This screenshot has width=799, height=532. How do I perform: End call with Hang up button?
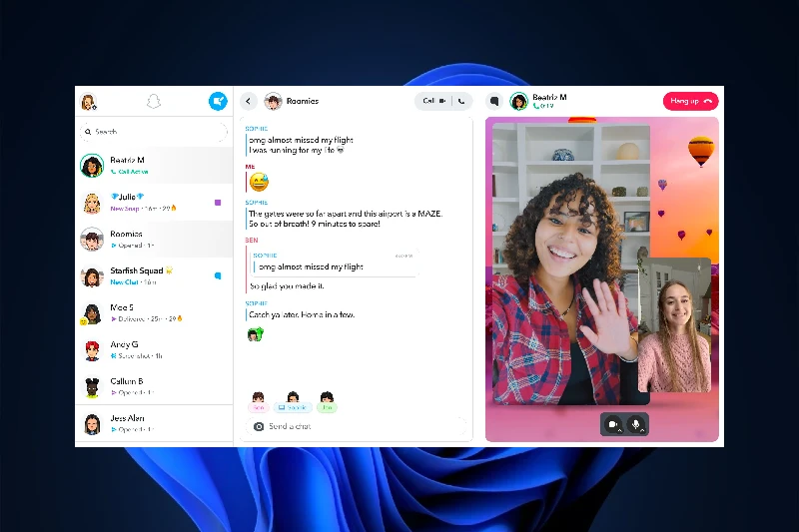[690, 101]
